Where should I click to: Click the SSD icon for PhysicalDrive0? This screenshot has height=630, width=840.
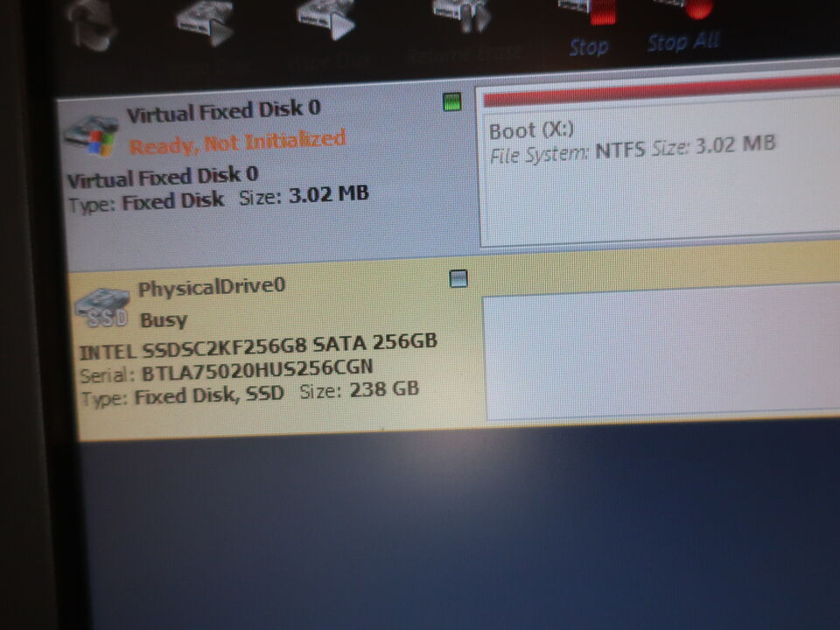click(x=103, y=307)
